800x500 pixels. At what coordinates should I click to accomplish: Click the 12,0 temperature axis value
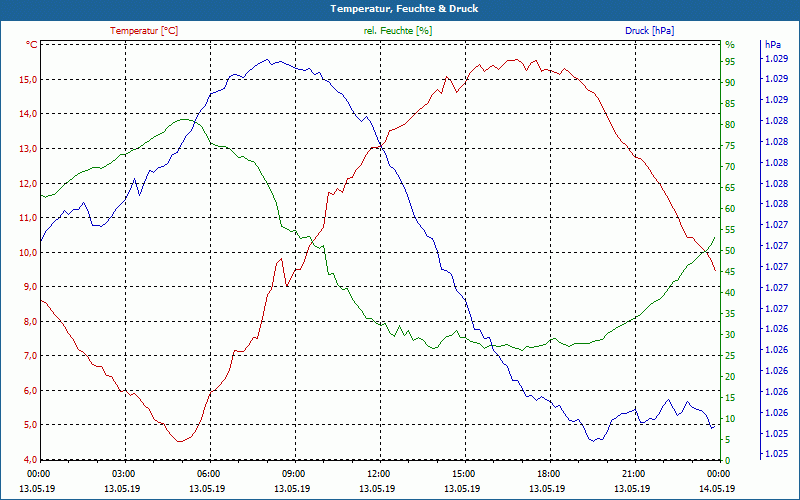coord(29,183)
